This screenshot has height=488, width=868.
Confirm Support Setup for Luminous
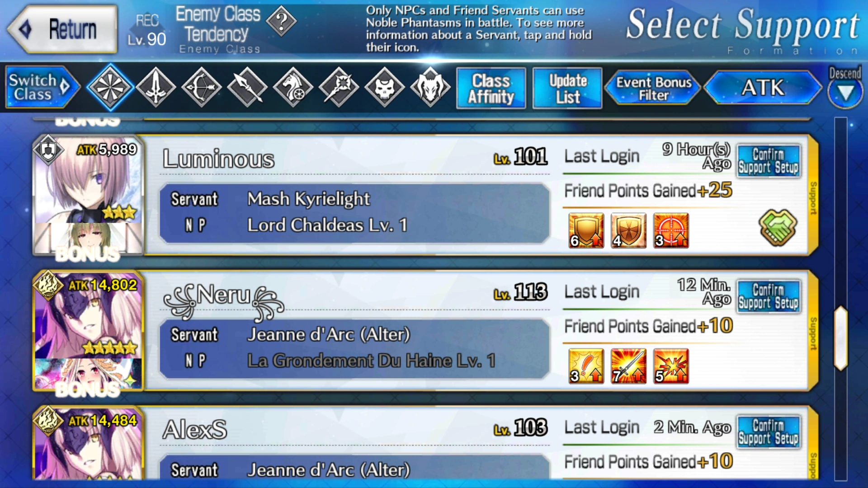(769, 161)
